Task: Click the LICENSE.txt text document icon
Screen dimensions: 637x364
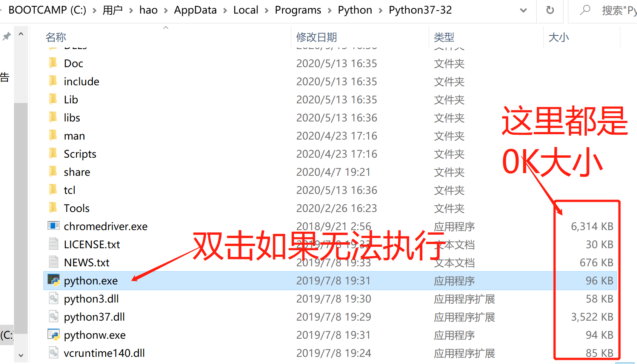Action: (x=53, y=244)
